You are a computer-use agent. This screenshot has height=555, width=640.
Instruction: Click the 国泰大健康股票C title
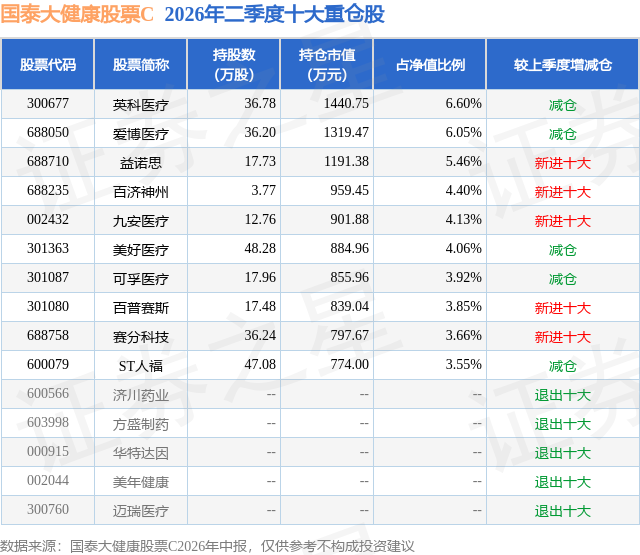(x=77, y=15)
